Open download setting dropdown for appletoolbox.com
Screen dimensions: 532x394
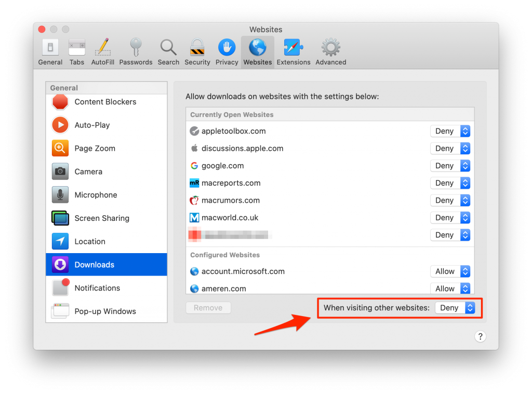[450, 131]
